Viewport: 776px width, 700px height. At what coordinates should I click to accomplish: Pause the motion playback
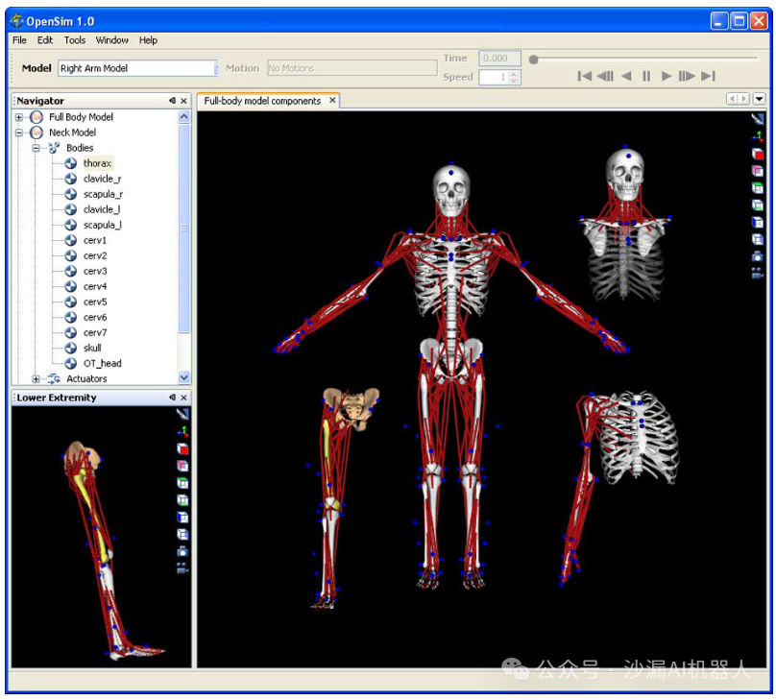click(x=646, y=76)
